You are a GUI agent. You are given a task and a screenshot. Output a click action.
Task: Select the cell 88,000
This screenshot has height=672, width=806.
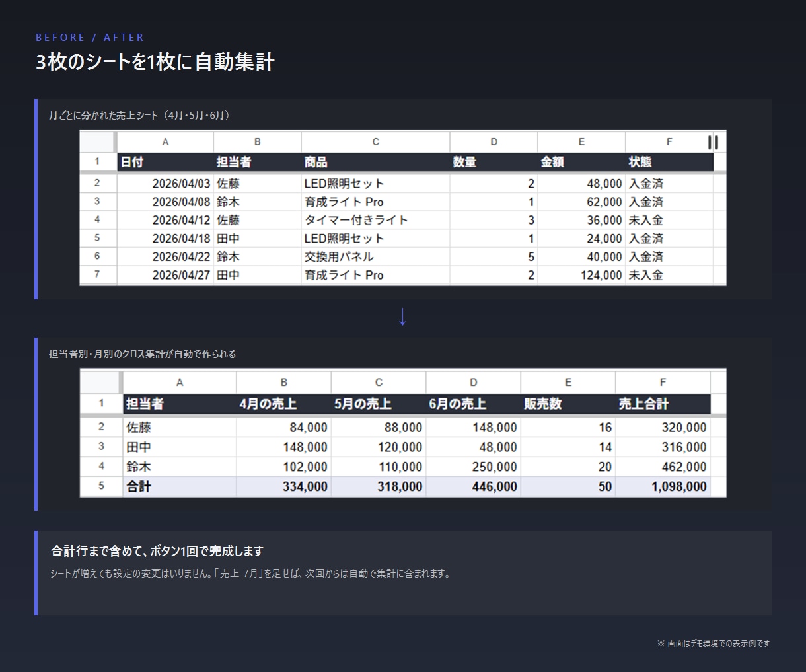[379, 428]
